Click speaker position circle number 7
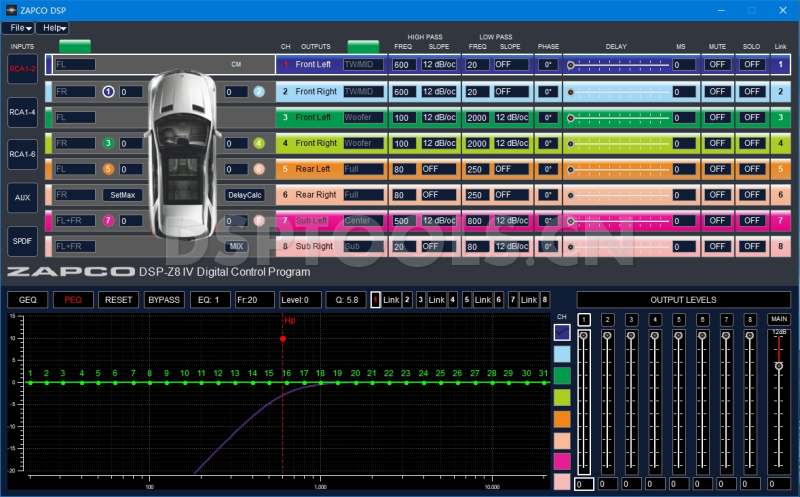The width and height of the screenshot is (800, 497). click(108, 220)
